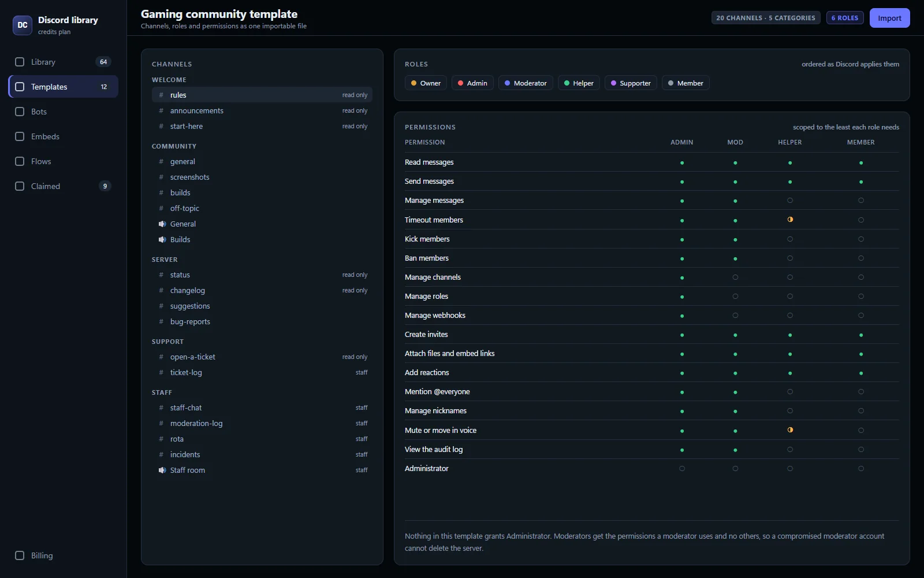Open the Templates section

click(63, 87)
